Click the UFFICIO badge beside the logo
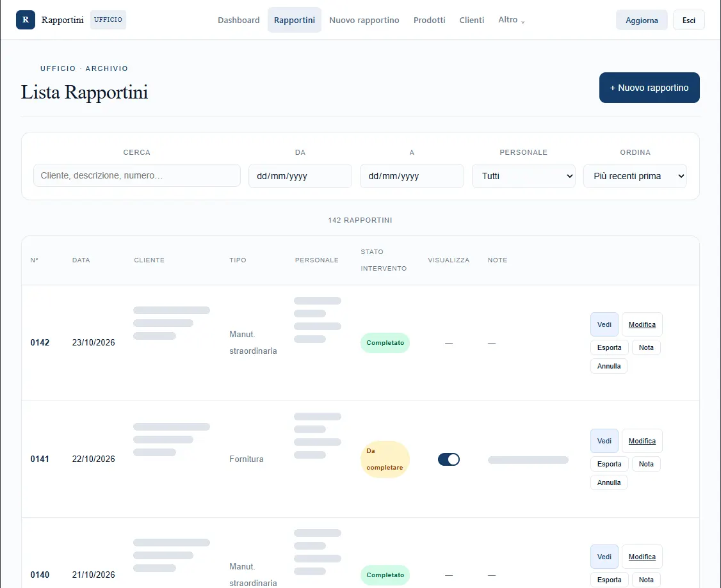 [x=108, y=20]
